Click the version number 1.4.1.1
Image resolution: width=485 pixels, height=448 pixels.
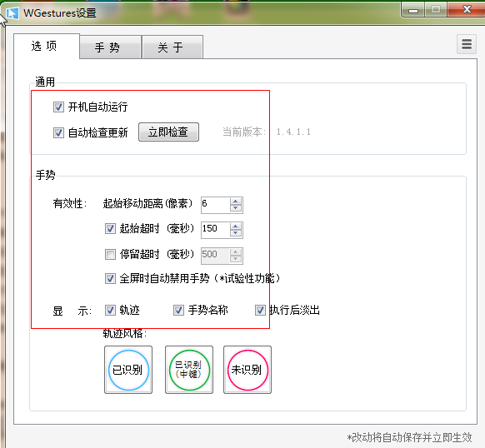click(x=293, y=132)
